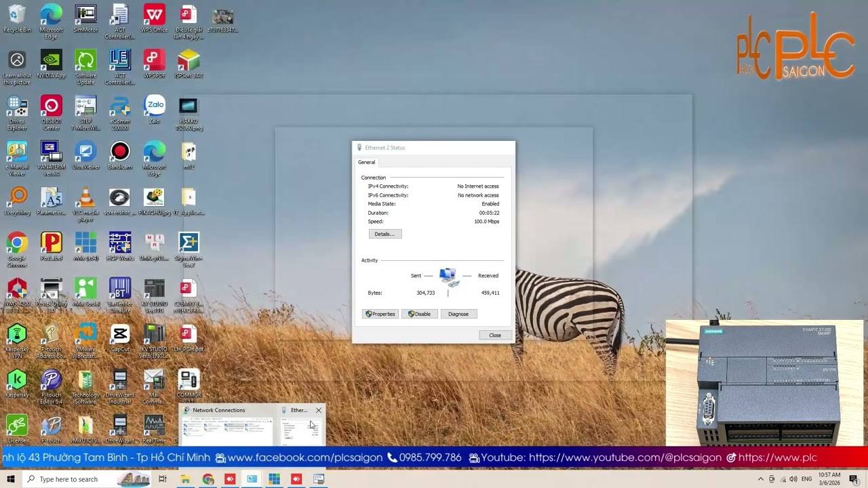Open LH_PGH.pdf file on desktop

click(x=189, y=338)
